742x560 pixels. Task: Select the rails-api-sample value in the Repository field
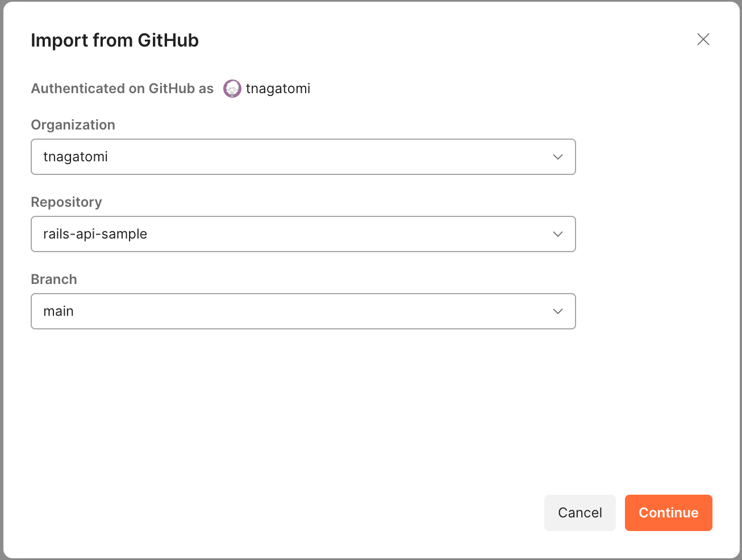[x=95, y=234]
